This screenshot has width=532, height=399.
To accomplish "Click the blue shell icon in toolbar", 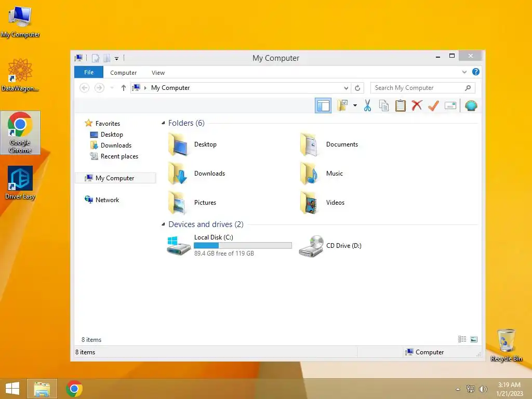I will pyautogui.click(x=471, y=105).
